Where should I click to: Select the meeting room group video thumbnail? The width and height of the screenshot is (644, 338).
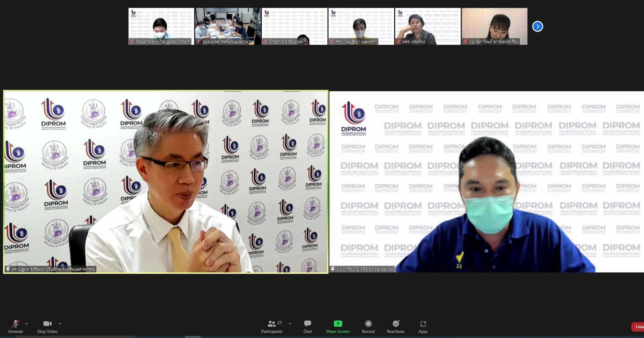(x=228, y=26)
